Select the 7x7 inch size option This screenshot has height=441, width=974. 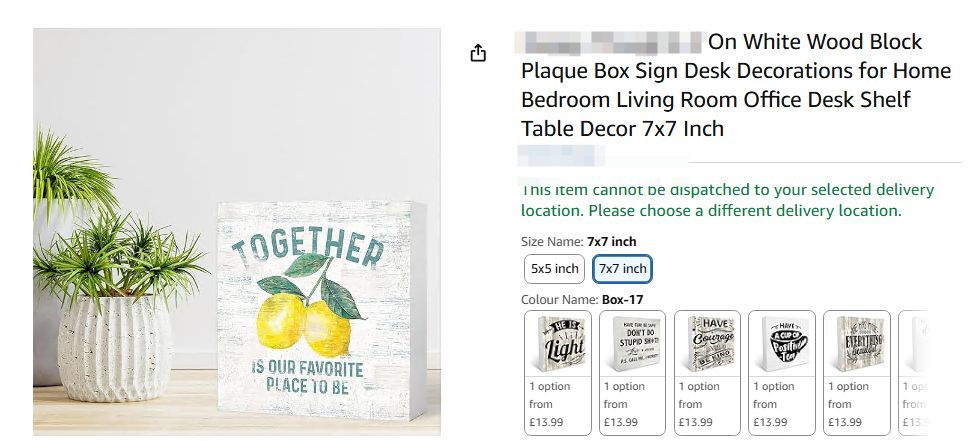(x=622, y=269)
